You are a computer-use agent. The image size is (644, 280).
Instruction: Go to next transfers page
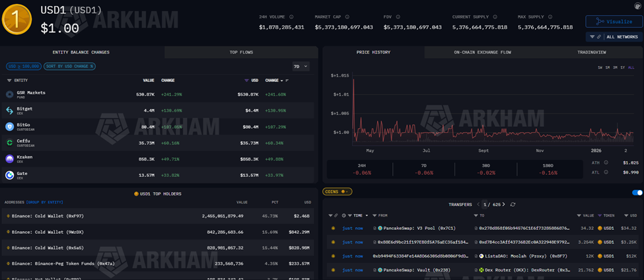[504, 205]
